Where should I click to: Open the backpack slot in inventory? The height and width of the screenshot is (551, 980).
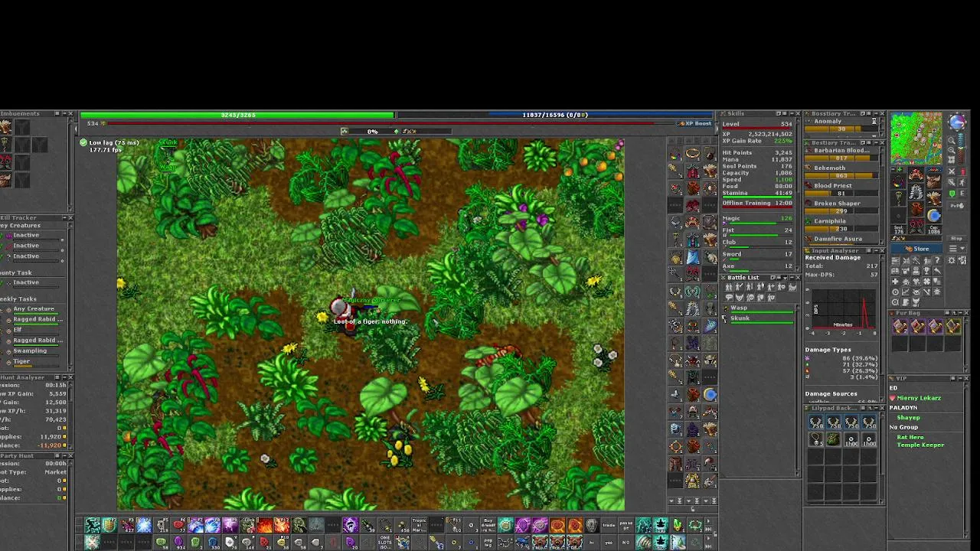[x=934, y=181]
